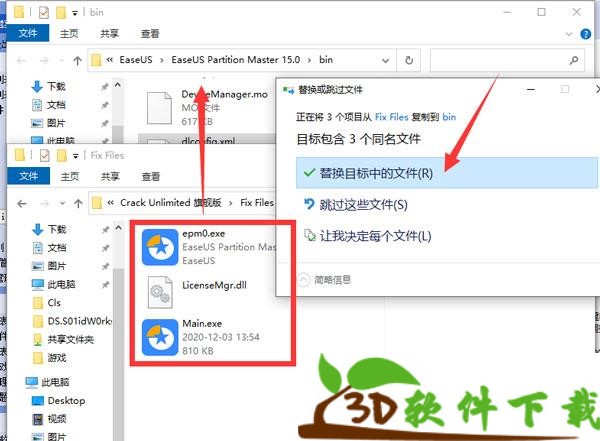Go up one level in bin window
This screenshot has width=600, height=441.
(x=77, y=60)
